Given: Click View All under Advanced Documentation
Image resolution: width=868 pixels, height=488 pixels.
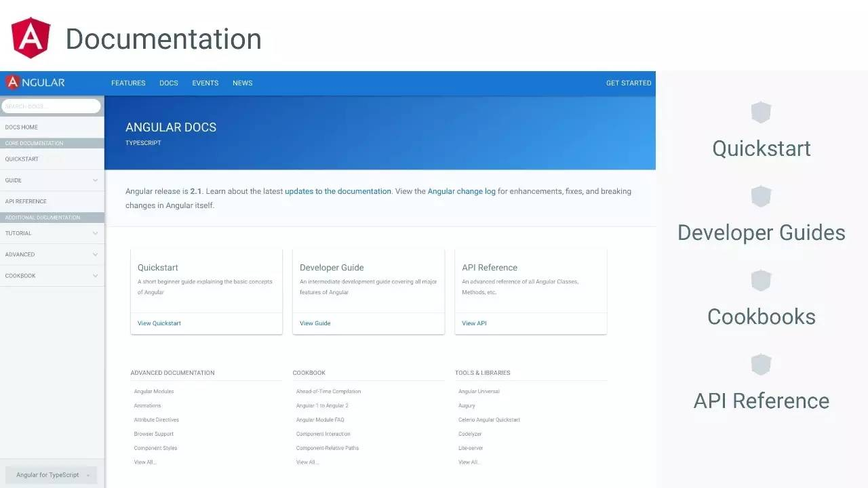Looking at the screenshot, I should pos(145,463).
